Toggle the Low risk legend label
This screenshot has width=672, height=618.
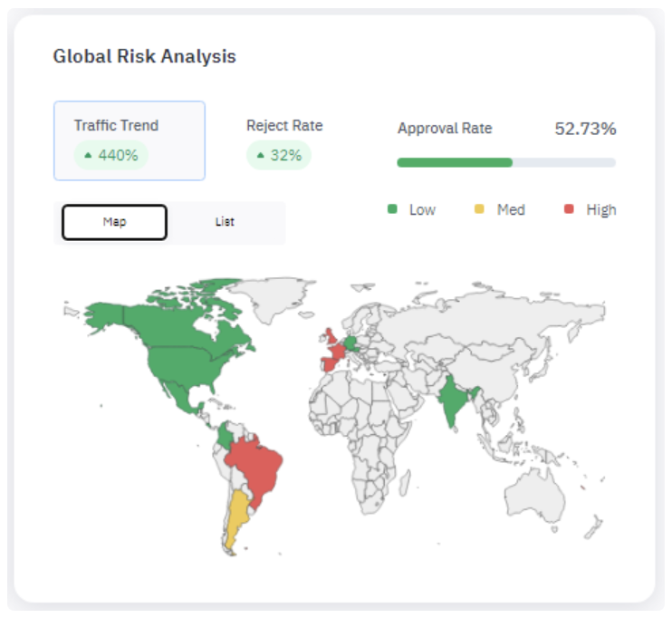pos(422,209)
